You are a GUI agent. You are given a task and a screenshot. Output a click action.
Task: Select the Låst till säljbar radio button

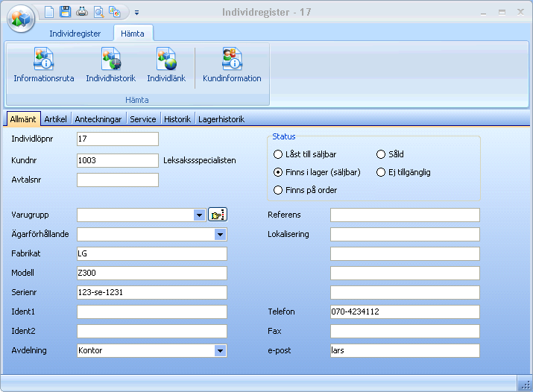point(278,154)
